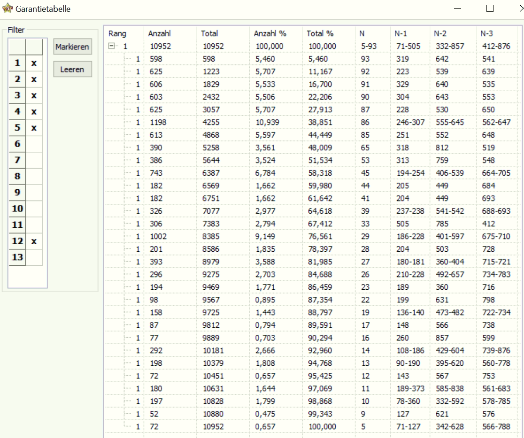Select the row with Anzahl 743

[x=312, y=173]
